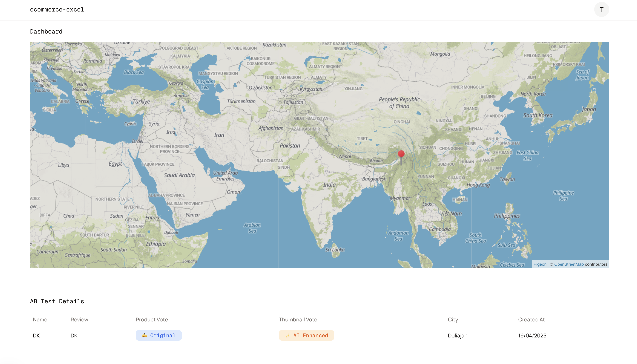Click the Thumbnail Vote column header
The image size is (637, 364).
(298, 320)
